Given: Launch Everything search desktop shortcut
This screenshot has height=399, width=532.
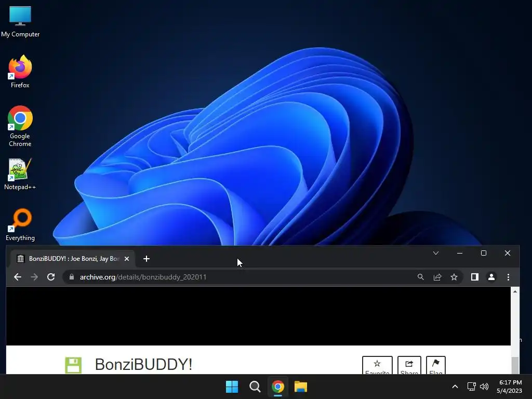Looking at the screenshot, I should 20,225.
